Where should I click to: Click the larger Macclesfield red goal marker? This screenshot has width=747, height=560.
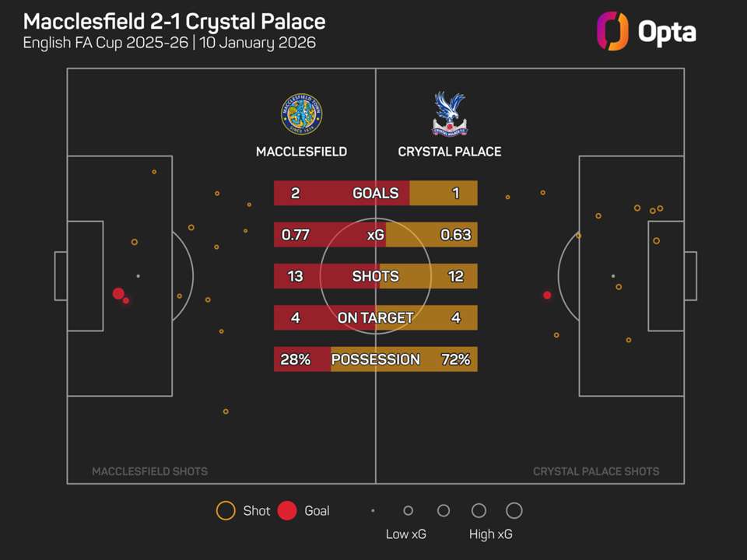pos(118,294)
